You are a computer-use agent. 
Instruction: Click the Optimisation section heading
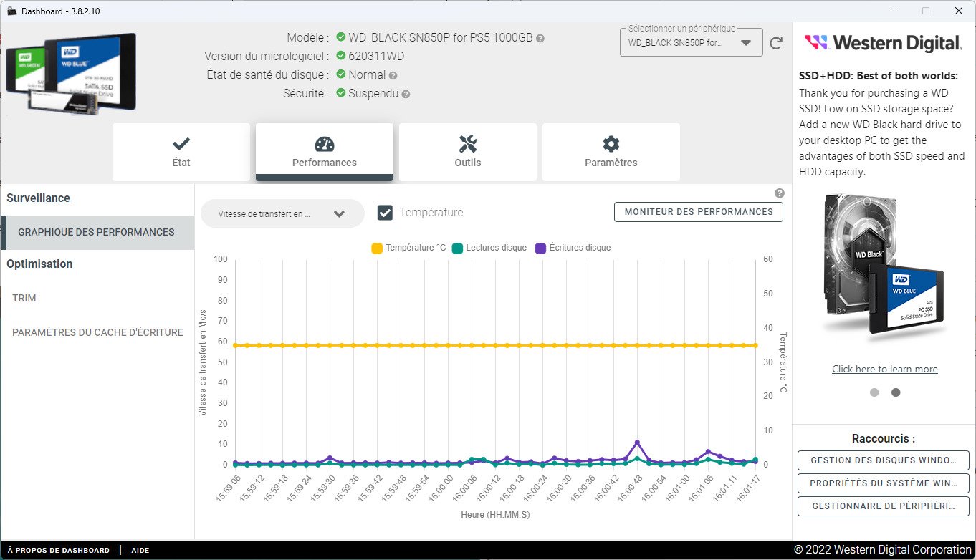[39, 264]
